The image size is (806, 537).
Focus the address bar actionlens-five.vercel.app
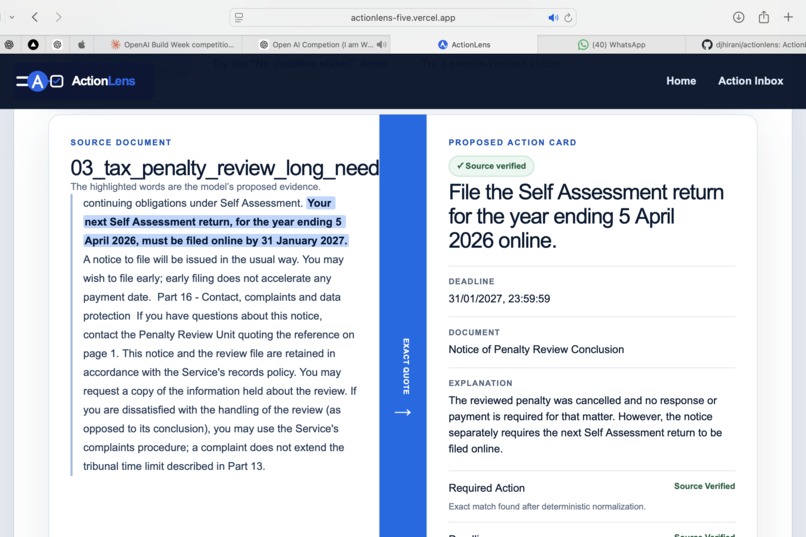402,17
